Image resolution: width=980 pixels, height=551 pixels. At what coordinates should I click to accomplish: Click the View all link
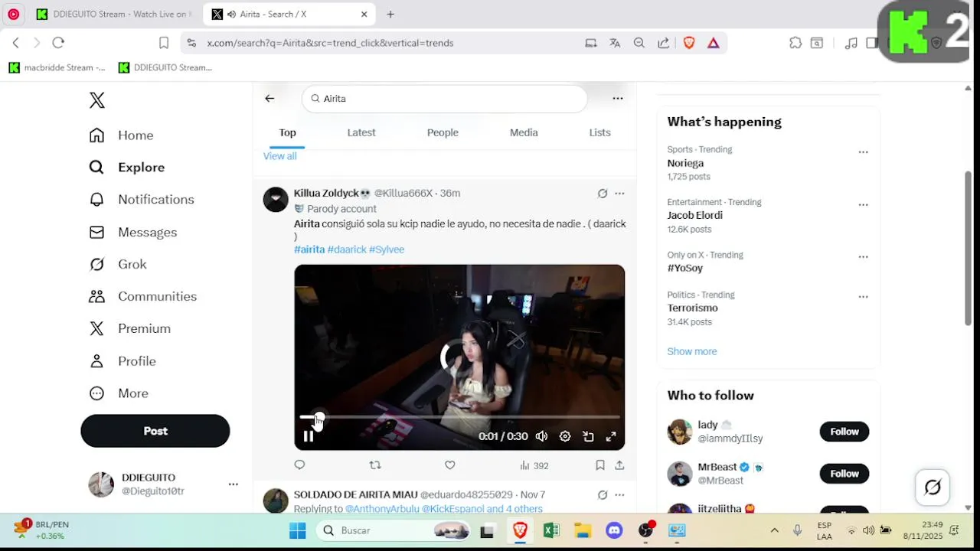pos(280,156)
